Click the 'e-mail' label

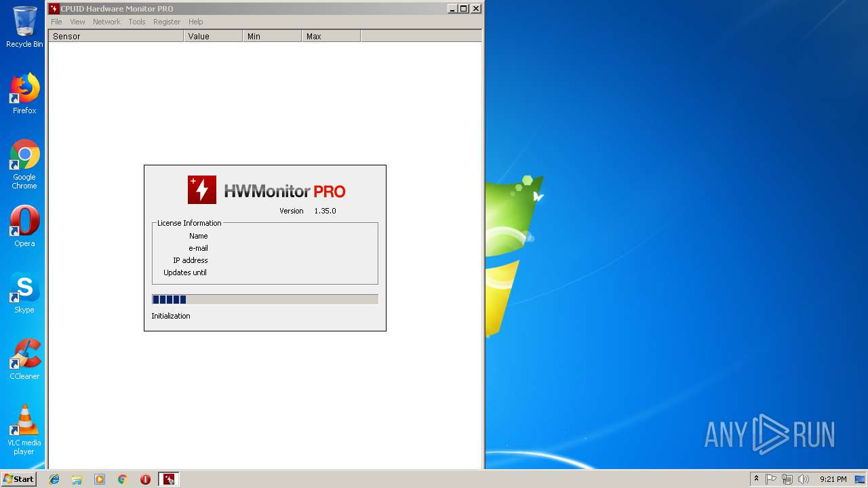[198, 248]
